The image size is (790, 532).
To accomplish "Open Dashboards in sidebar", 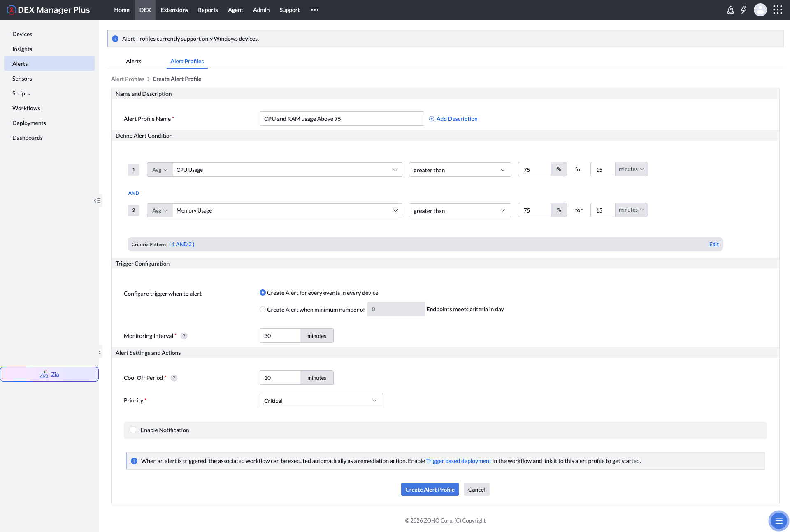I will coord(49,138).
